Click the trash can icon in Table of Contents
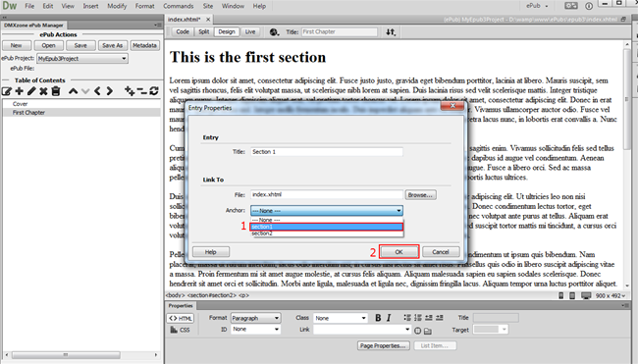The image size is (638, 364). 56,91
